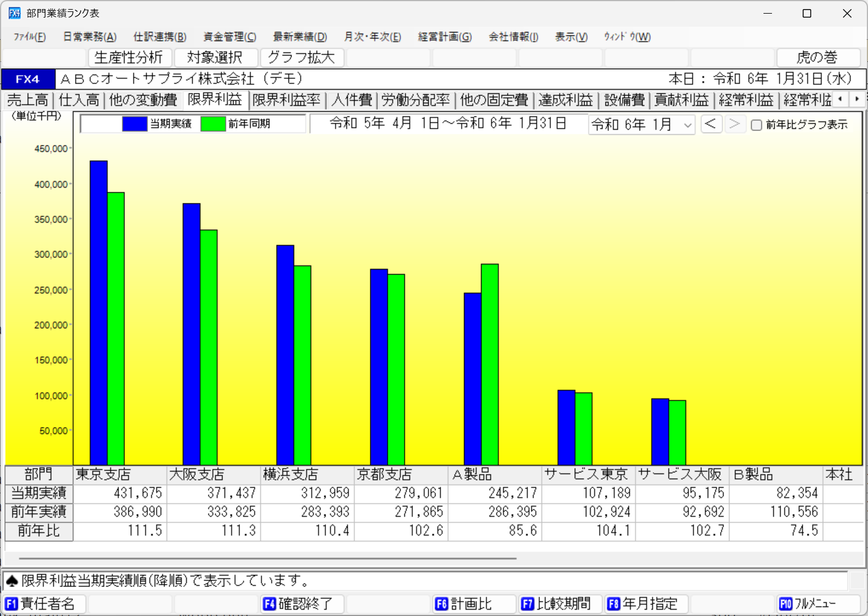The width and height of the screenshot is (868, 616).
Task: Open the 最新業績(D) menu
Action: (299, 37)
